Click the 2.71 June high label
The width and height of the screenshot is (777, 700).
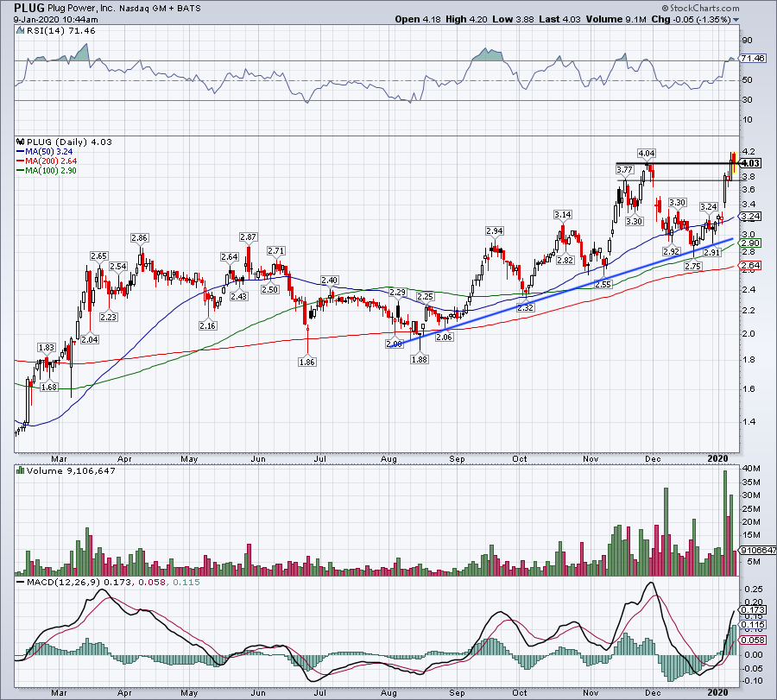click(276, 250)
